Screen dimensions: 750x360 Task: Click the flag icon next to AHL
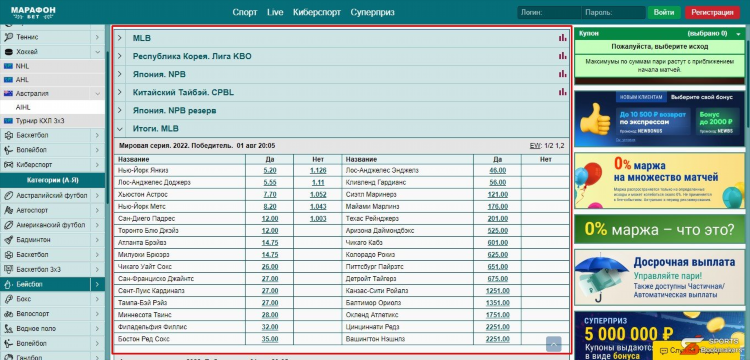point(8,79)
